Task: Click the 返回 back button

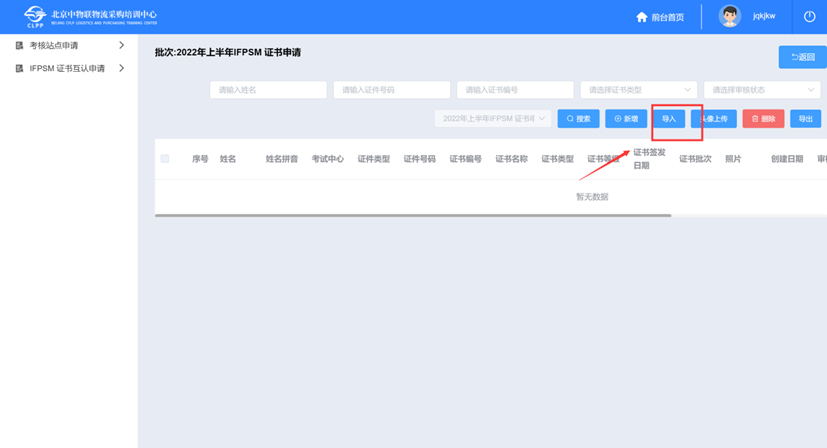Action: (x=802, y=57)
